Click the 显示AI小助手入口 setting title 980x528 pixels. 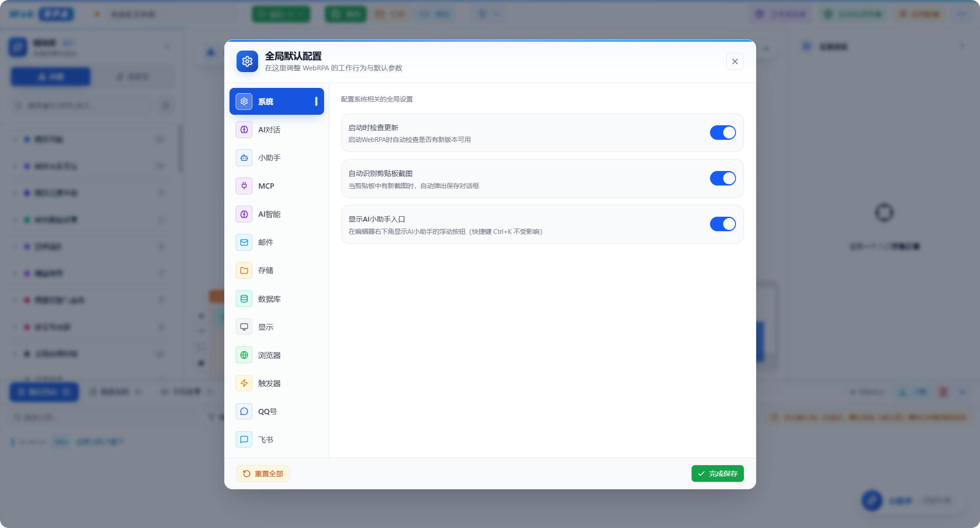pyautogui.click(x=377, y=219)
